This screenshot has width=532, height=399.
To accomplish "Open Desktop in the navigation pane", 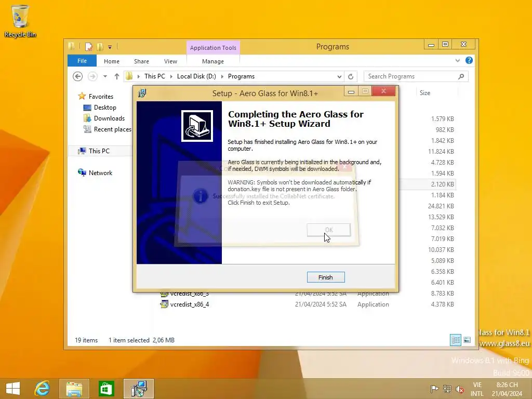I will 105,107.
